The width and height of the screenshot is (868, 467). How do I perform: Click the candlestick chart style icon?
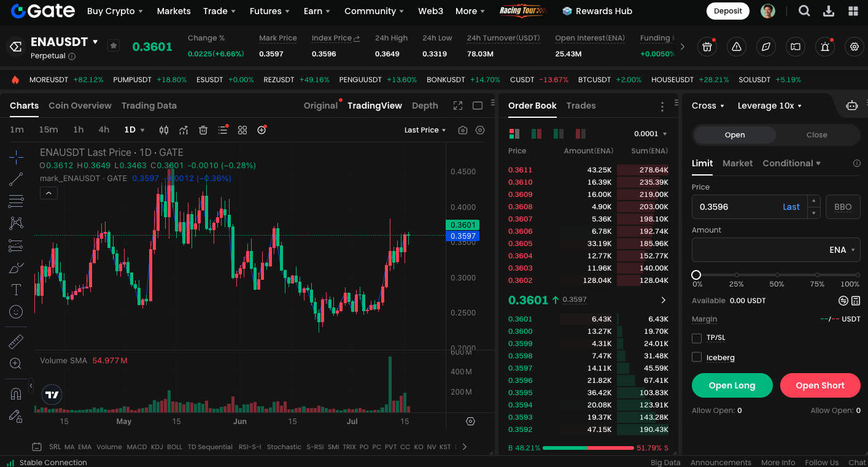pyautogui.click(x=164, y=130)
